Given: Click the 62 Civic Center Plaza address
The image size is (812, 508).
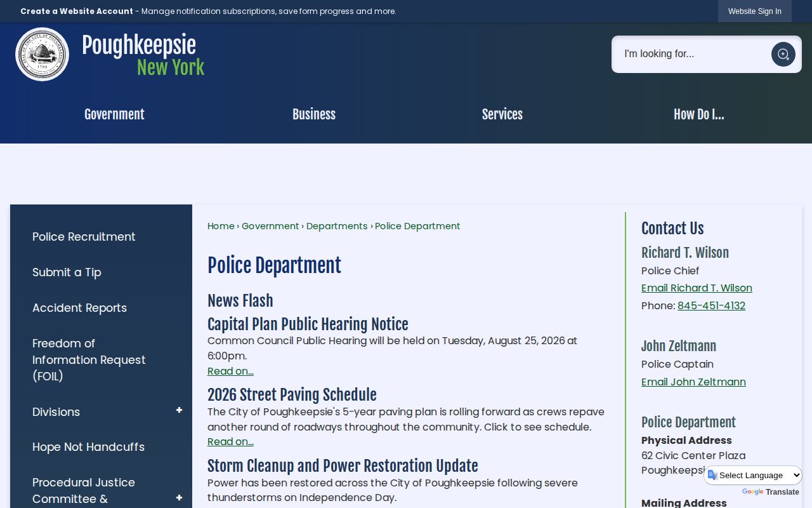Looking at the screenshot, I should tap(693, 456).
